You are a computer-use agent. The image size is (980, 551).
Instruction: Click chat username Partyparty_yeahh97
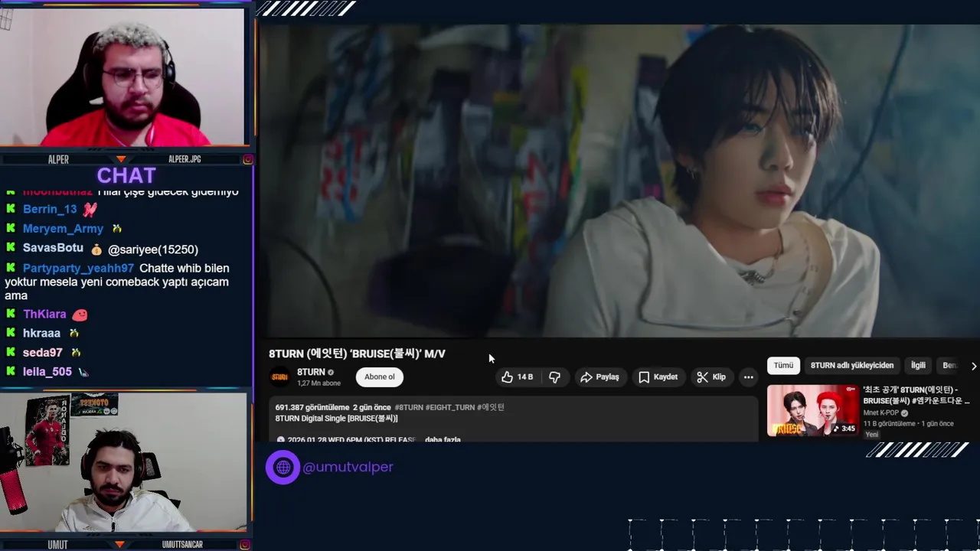coord(78,268)
